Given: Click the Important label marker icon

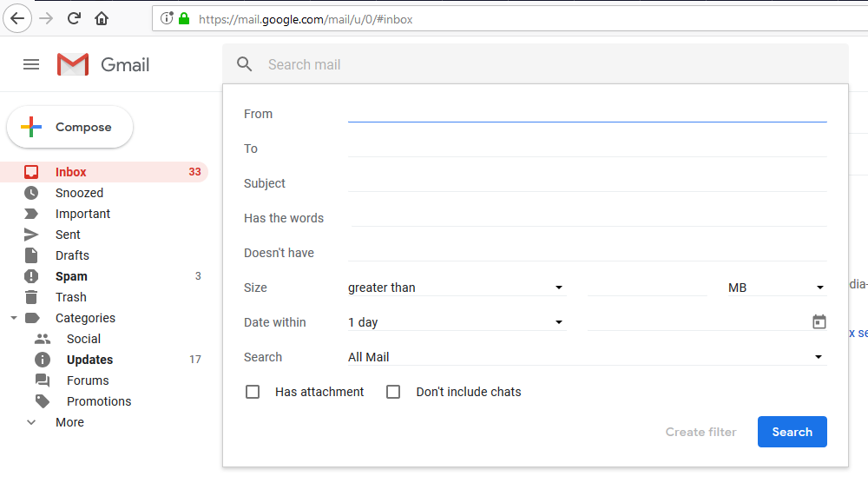Looking at the screenshot, I should (31, 214).
